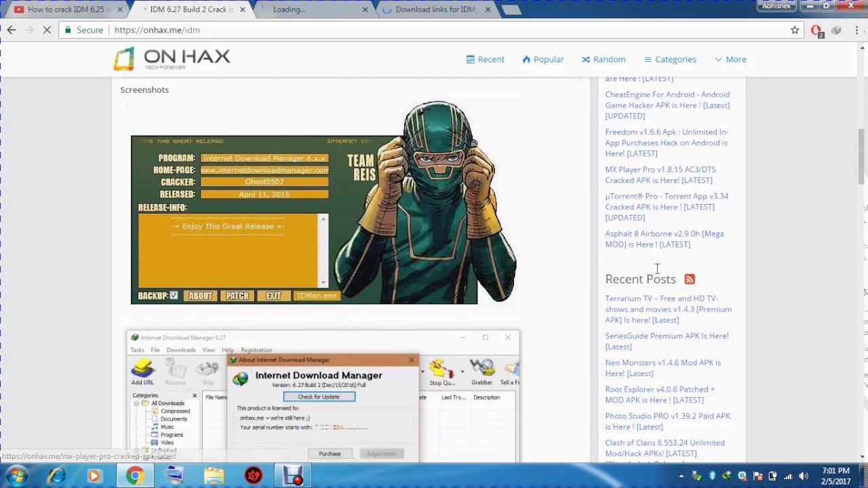This screenshot has width=868, height=488.
Task: Switch to 'Download links for IDM' tab
Action: pyautogui.click(x=435, y=9)
